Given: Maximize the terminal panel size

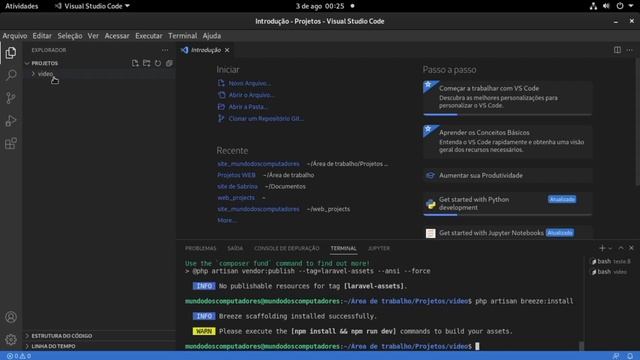Looking at the screenshot, I should coord(621,248).
